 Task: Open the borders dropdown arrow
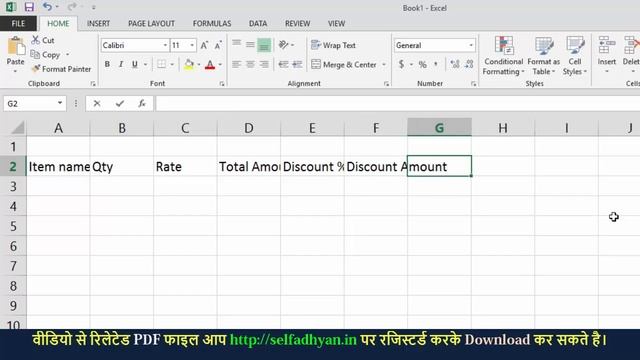point(172,64)
